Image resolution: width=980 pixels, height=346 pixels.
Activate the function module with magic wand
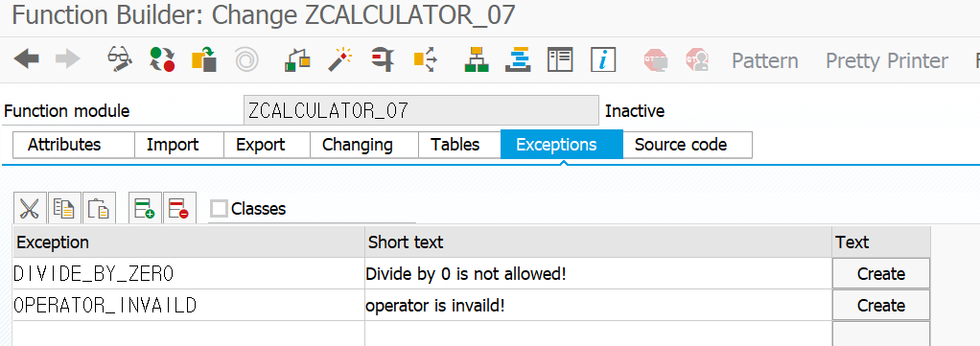tap(340, 59)
